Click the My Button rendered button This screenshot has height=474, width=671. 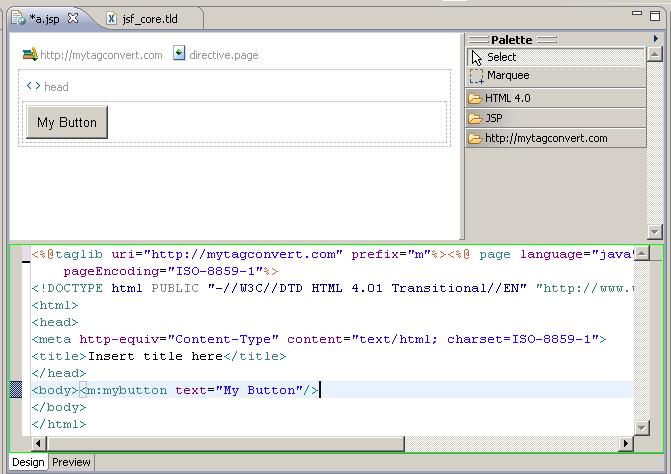pyautogui.click(x=67, y=122)
